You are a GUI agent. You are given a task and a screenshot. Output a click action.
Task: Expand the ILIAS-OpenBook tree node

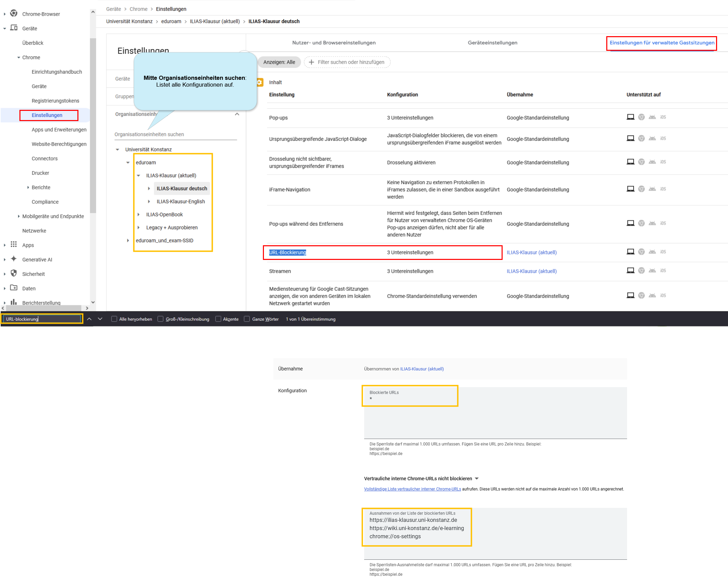click(138, 215)
